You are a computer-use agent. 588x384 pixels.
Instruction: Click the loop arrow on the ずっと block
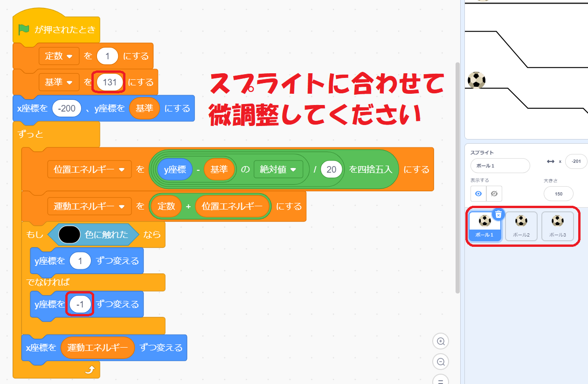(90, 370)
